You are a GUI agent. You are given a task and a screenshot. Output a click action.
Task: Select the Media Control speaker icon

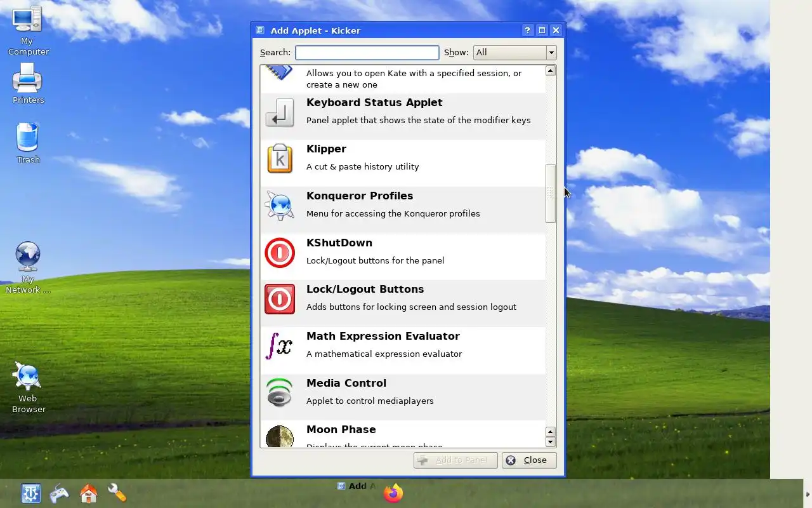coord(280,393)
